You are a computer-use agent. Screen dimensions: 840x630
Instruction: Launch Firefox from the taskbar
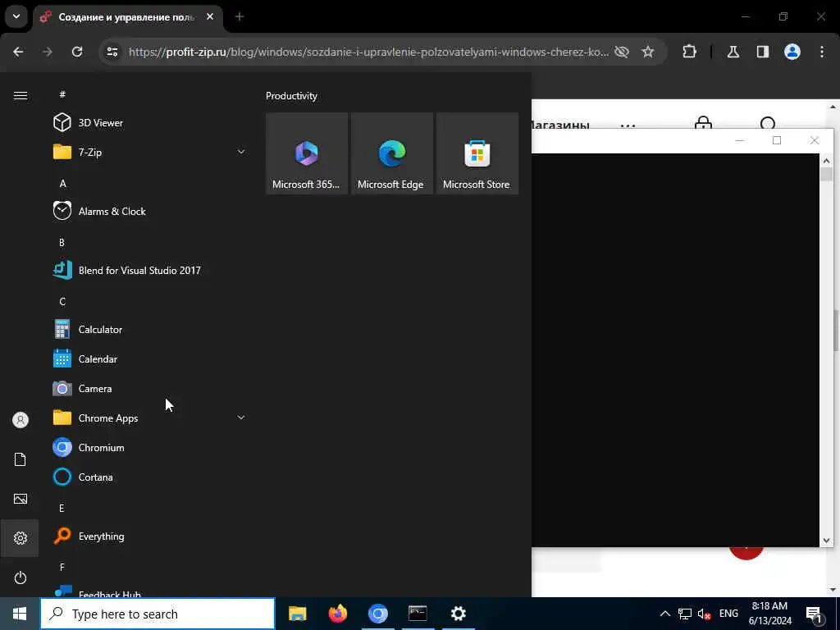pyautogui.click(x=337, y=614)
